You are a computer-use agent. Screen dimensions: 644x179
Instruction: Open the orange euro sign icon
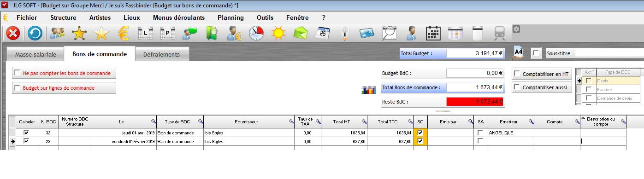123,33
